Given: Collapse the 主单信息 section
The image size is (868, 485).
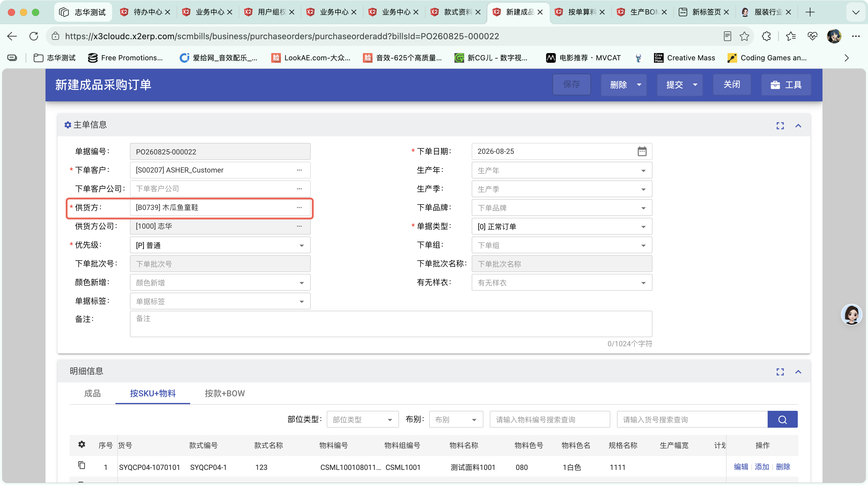Looking at the screenshot, I should click(798, 125).
